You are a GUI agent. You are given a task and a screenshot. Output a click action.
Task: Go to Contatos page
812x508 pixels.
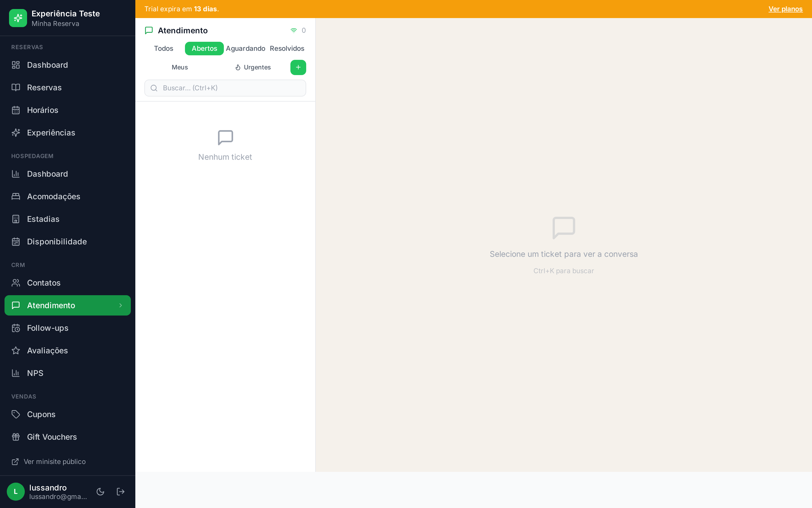(67, 283)
